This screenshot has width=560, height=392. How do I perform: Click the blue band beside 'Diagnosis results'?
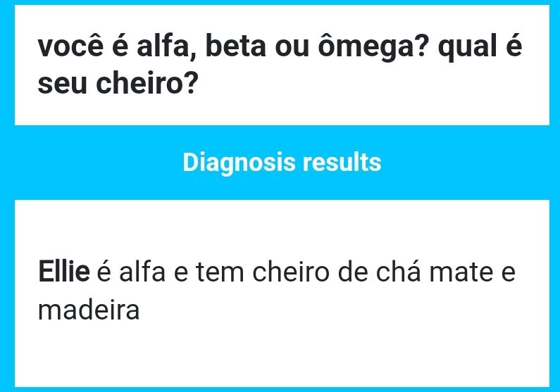[92, 163]
